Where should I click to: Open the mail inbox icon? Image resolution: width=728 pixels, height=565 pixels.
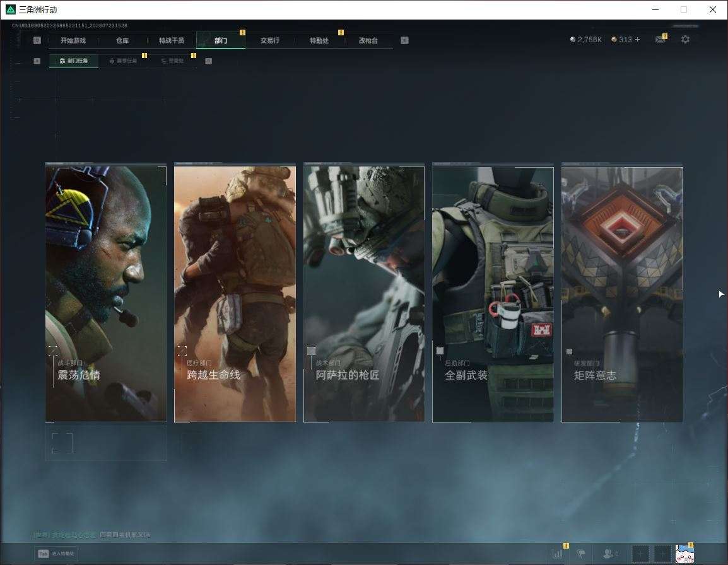click(660, 40)
